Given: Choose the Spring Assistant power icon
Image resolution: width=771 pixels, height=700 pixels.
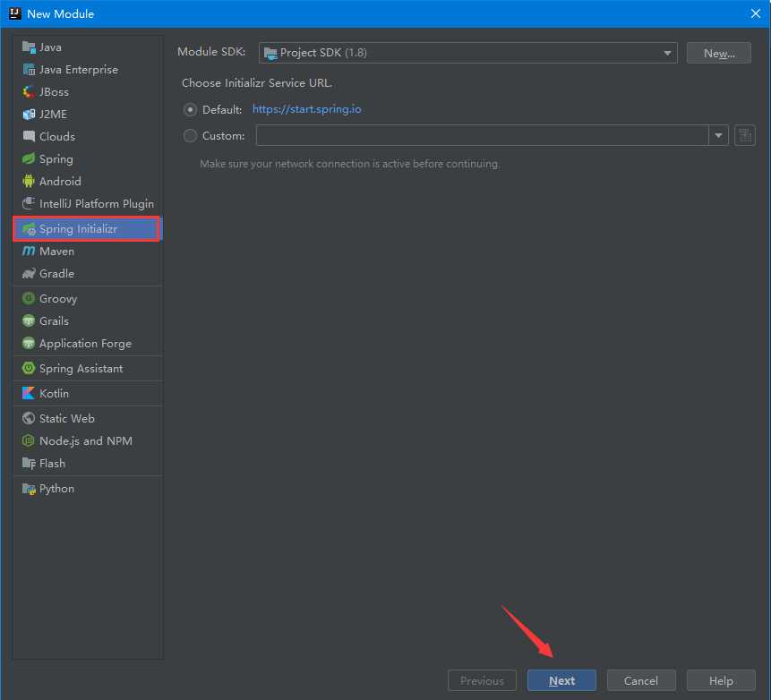Looking at the screenshot, I should point(29,368).
